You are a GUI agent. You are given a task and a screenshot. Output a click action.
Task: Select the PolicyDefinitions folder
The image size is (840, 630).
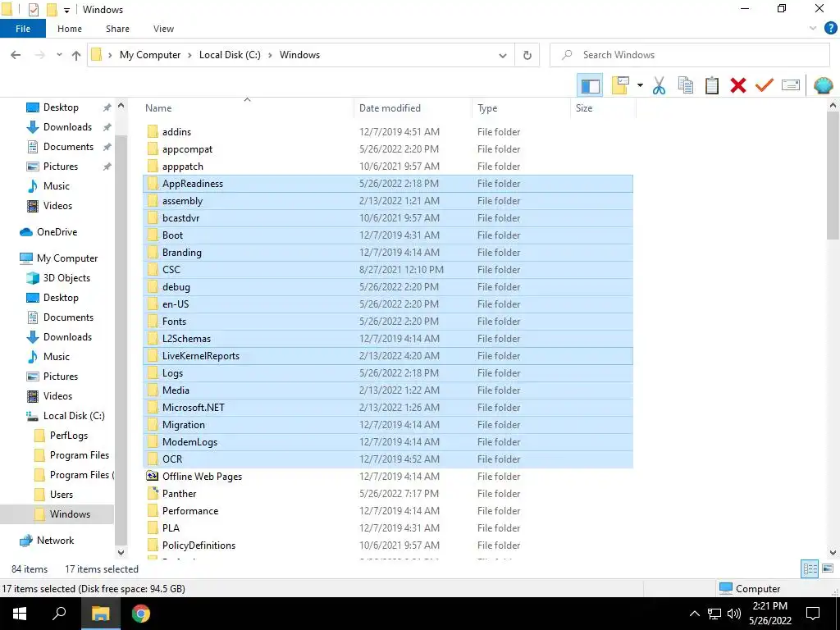click(x=388, y=546)
